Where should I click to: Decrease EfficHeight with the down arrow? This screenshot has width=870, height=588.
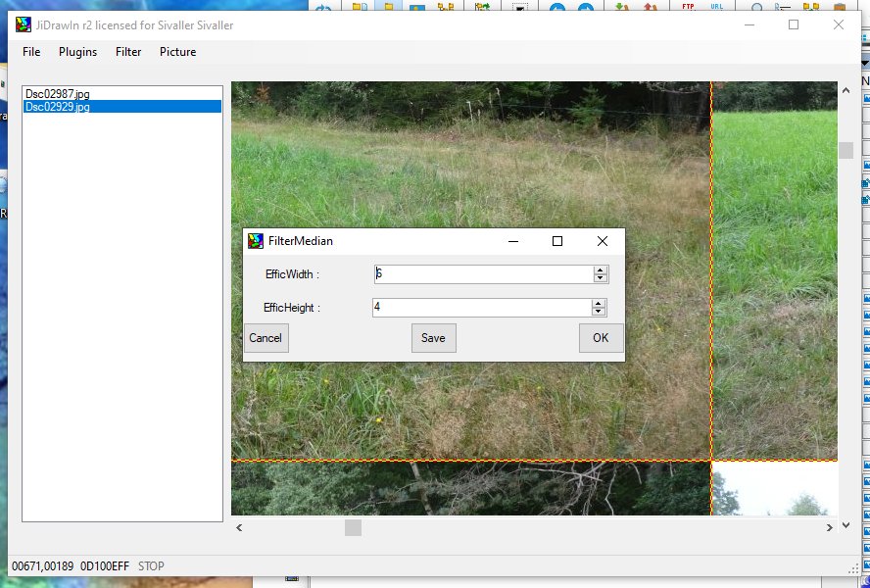click(598, 312)
